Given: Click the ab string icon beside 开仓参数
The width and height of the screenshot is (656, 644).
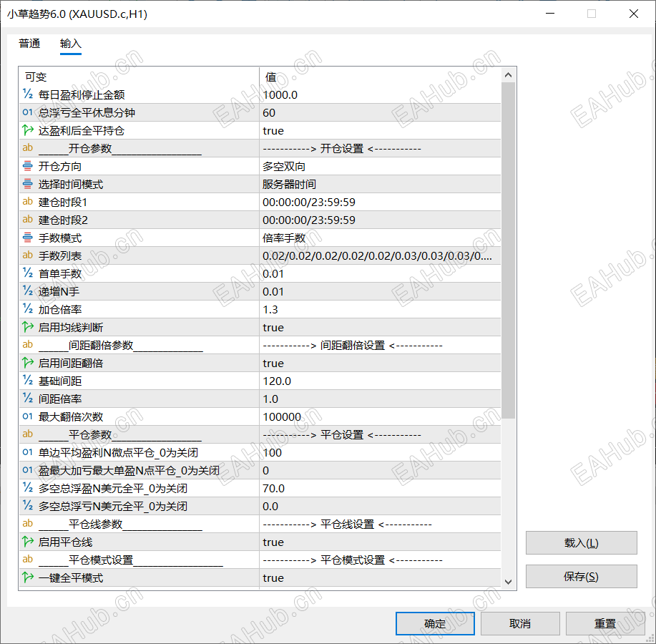Looking at the screenshot, I should coord(28,147).
